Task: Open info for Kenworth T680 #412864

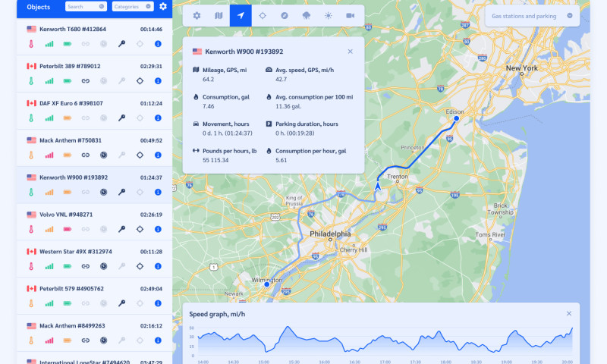Action: 158,44
